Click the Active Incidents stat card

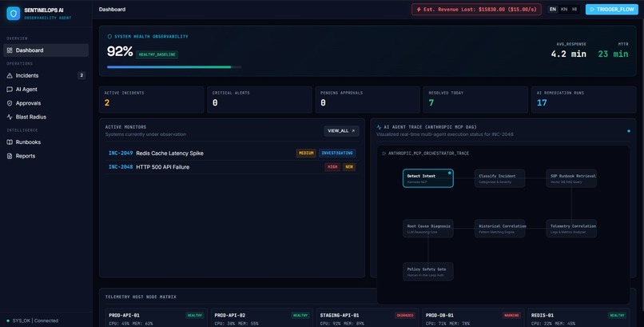(152, 99)
